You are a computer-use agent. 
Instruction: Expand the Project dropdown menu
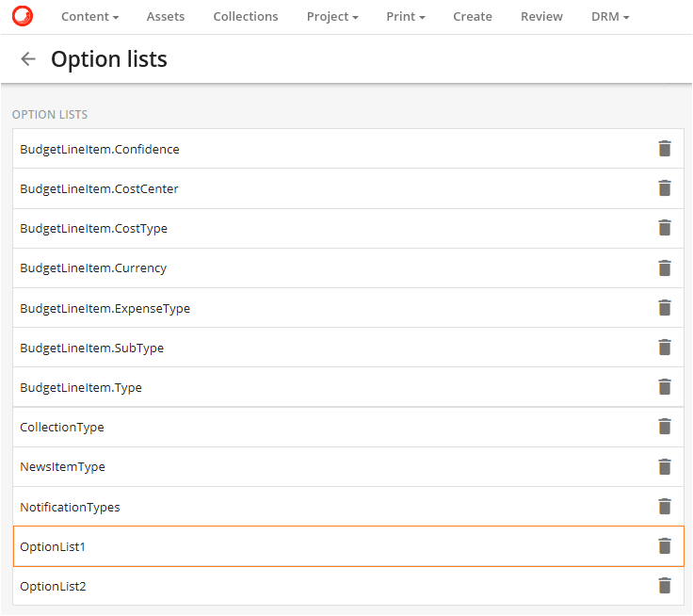332,17
